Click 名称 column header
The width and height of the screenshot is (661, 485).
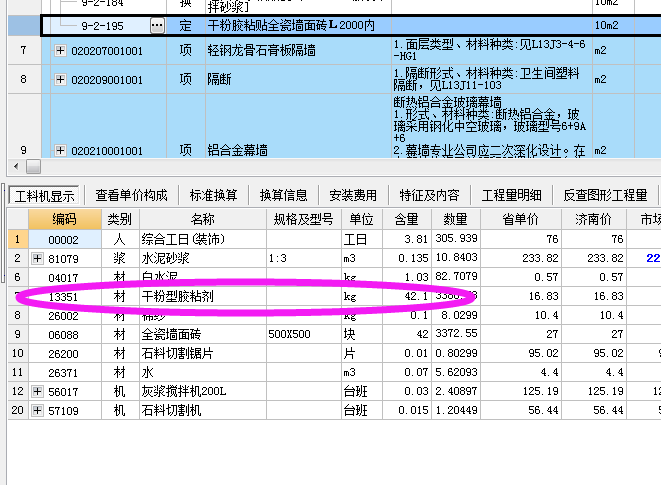[203, 219]
